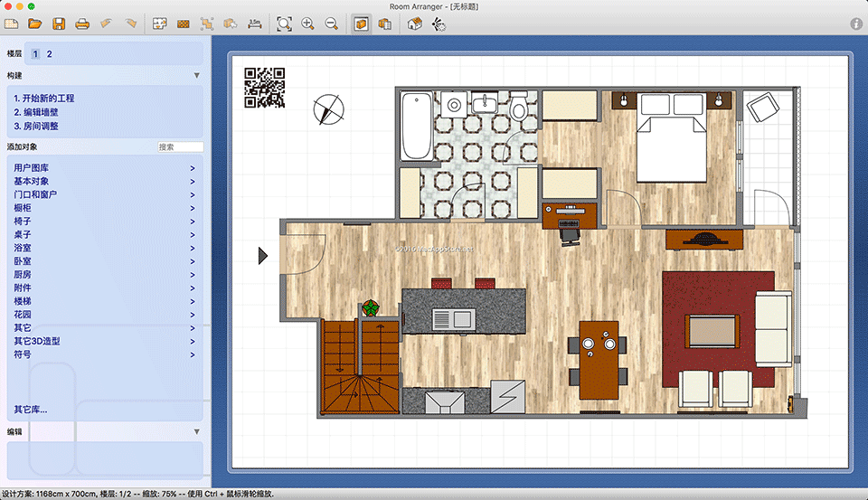The height and width of the screenshot is (500, 868).
Task: Open 其它库... link
Action: click(x=31, y=410)
